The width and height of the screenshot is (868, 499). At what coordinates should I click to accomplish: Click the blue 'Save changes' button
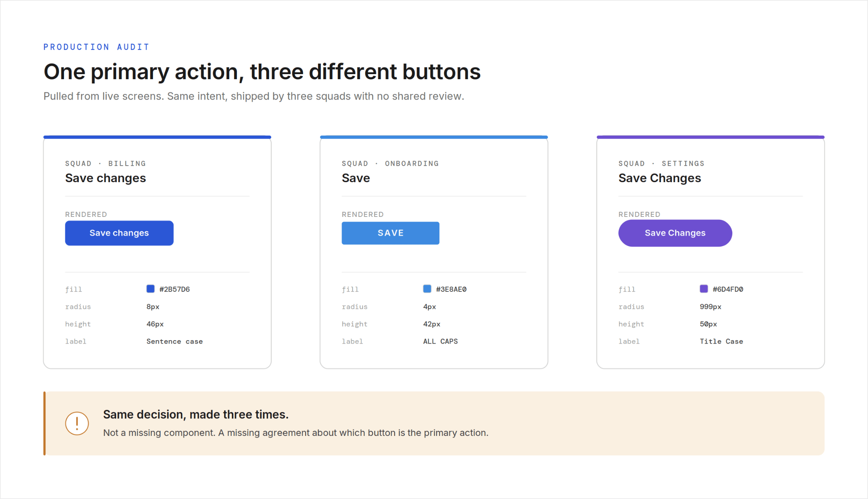coord(119,233)
